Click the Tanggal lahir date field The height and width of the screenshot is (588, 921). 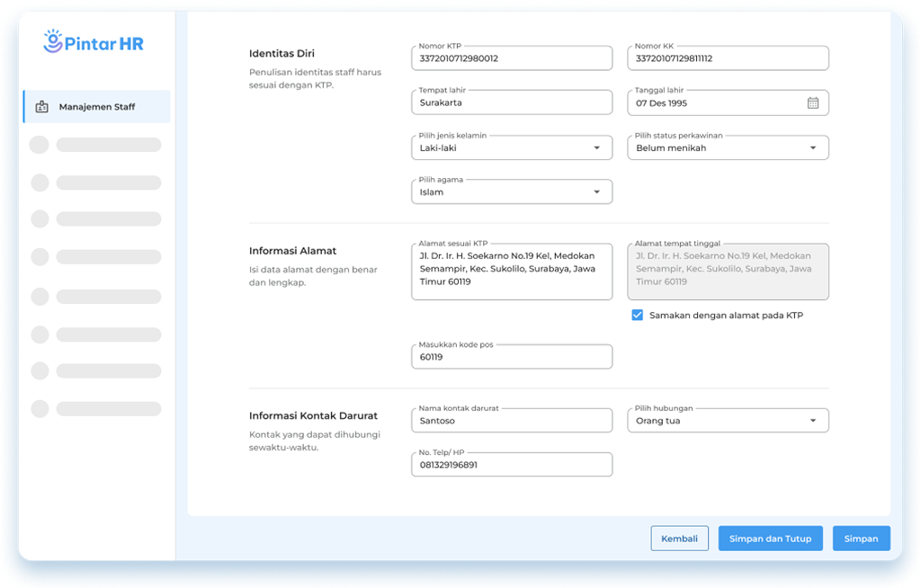[x=715, y=103]
